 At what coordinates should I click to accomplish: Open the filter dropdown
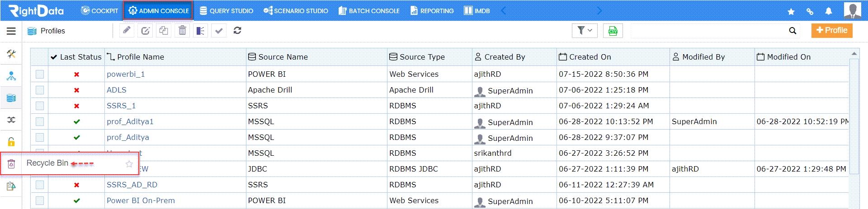click(585, 31)
